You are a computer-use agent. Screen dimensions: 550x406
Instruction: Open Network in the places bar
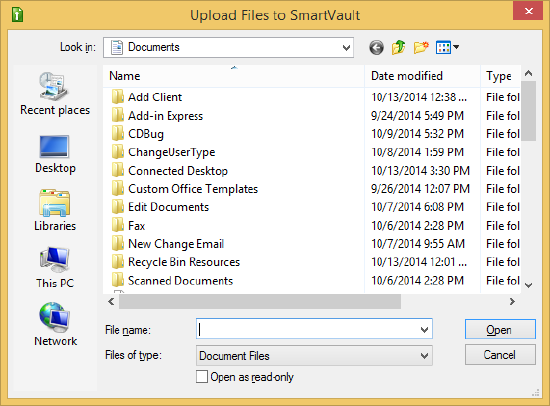(55, 324)
